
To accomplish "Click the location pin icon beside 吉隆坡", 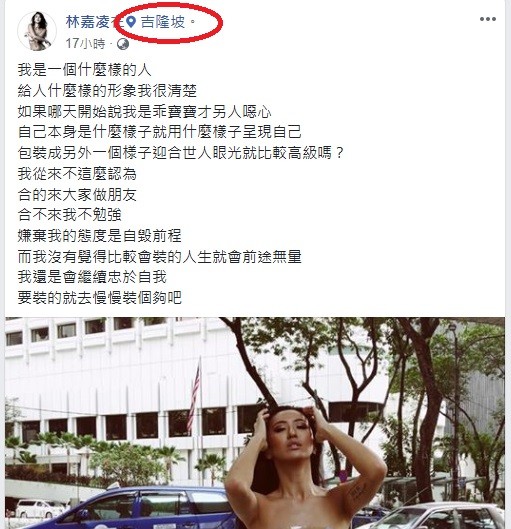I will tap(131, 22).
